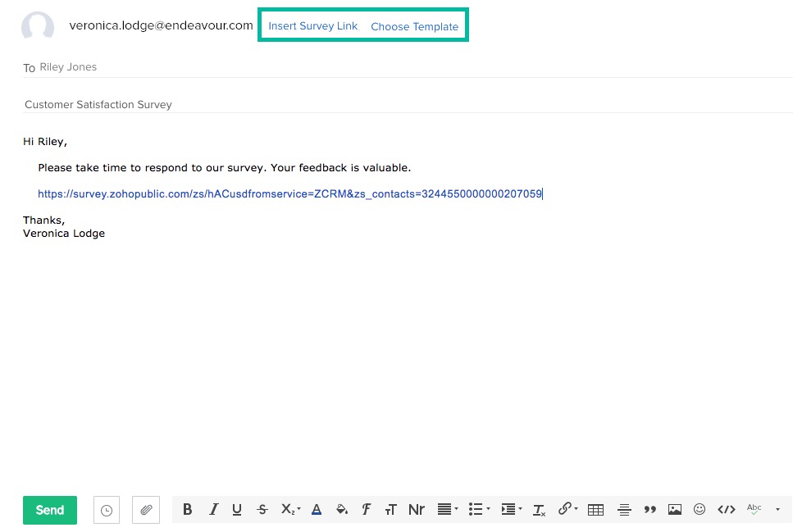Attach a file using the paperclip icon
Screen dimensions: 793x532
coord(146,509)
